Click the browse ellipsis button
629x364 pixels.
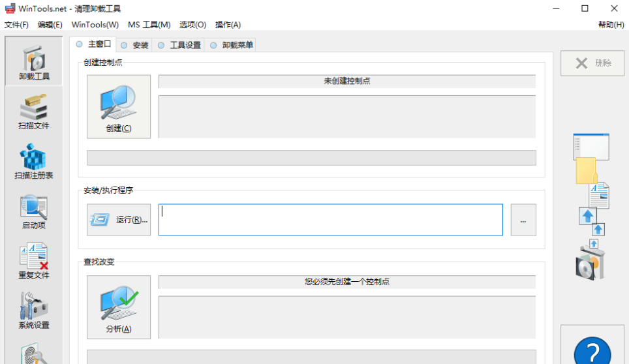[x=523, y=220]
